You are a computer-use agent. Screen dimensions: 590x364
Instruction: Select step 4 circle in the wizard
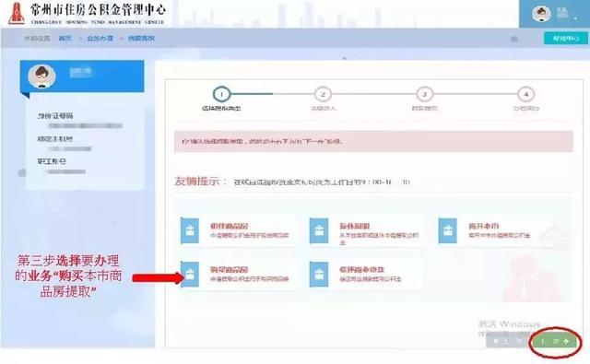click(526, 94)
